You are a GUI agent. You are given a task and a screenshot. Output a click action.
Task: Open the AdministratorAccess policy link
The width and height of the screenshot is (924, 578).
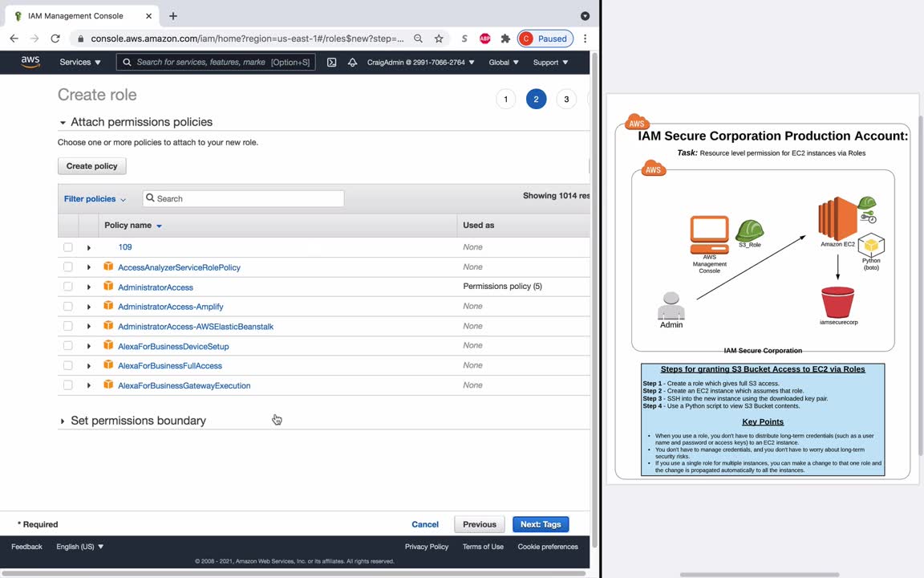pos(156,287)
